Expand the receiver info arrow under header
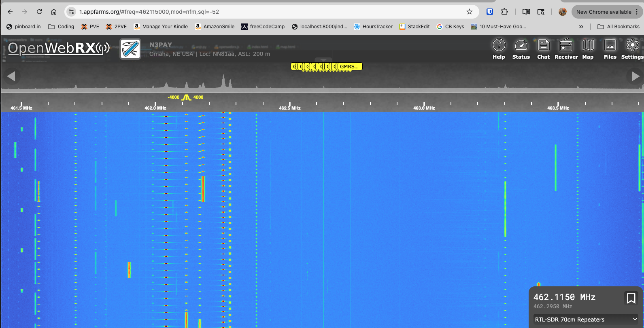The width and height of the screenshot is (644, 328). [323, 60]
